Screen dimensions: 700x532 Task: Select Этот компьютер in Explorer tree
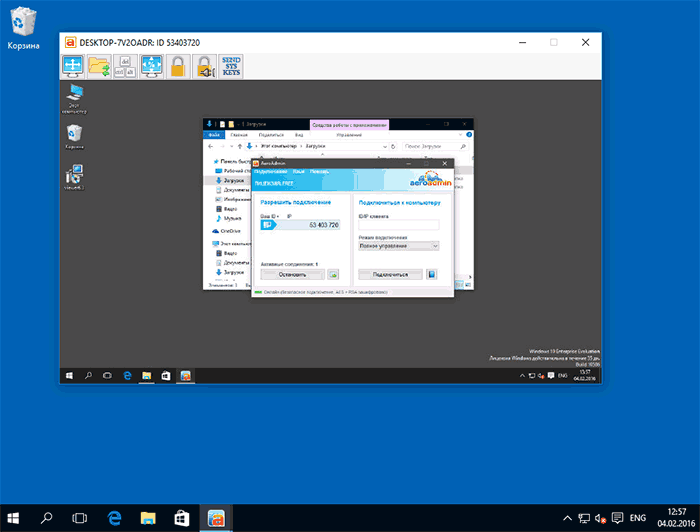coord(231,244)
